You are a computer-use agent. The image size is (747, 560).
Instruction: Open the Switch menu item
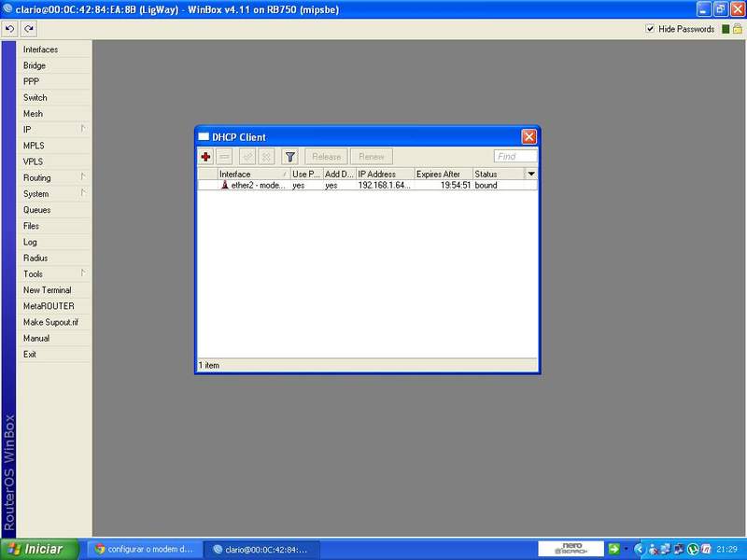coord(53,98)
